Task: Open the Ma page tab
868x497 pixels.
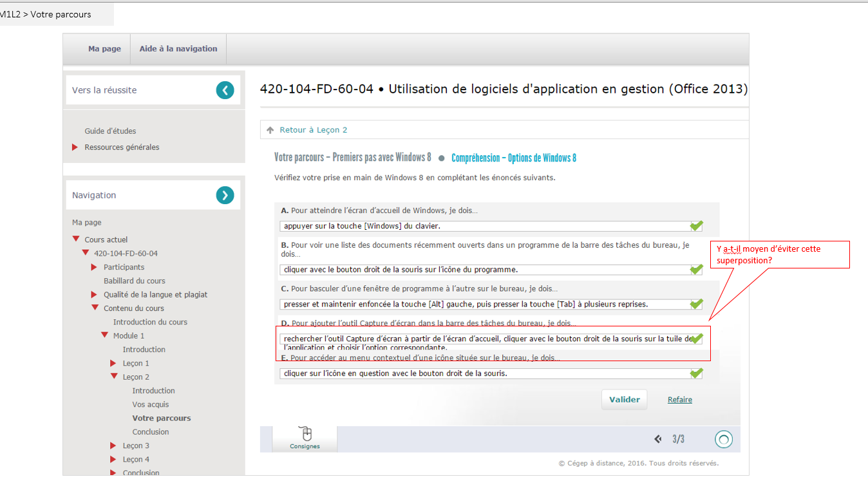Action: tap(104, 49)
